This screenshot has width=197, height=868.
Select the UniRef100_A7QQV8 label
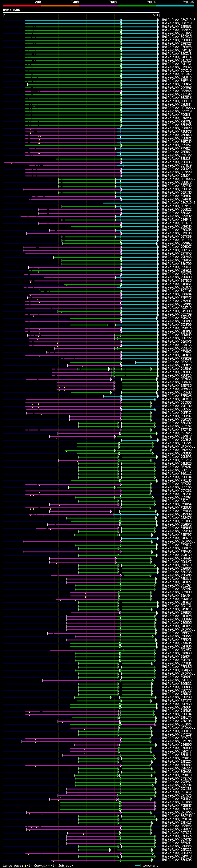pos(177,47)
